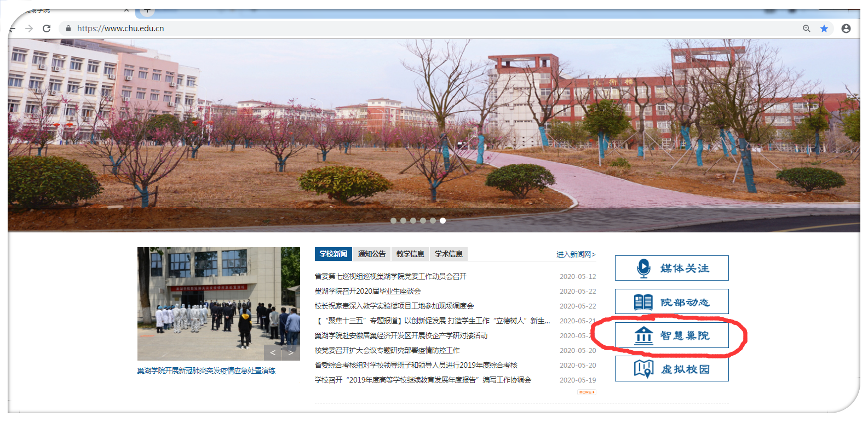
Task: Select the third carousel indicator dot
Action: [x=413, y=221]
